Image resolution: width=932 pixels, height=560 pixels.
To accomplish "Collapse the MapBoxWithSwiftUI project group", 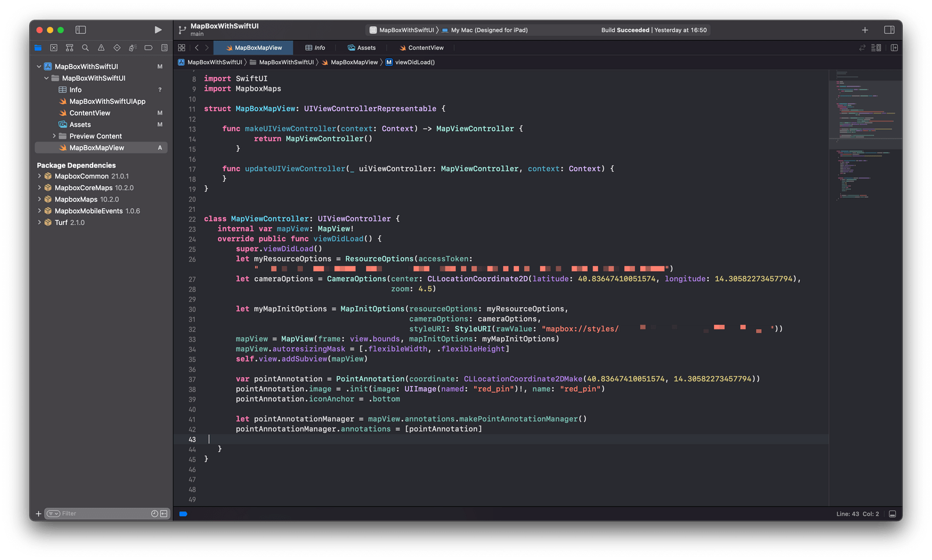I will (x=38, y=66).
